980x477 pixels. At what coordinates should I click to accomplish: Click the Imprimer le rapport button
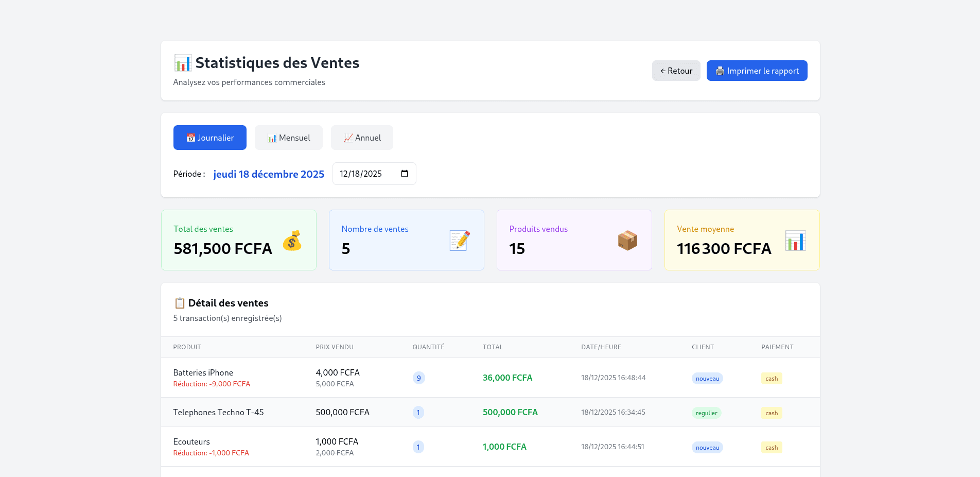757,71
